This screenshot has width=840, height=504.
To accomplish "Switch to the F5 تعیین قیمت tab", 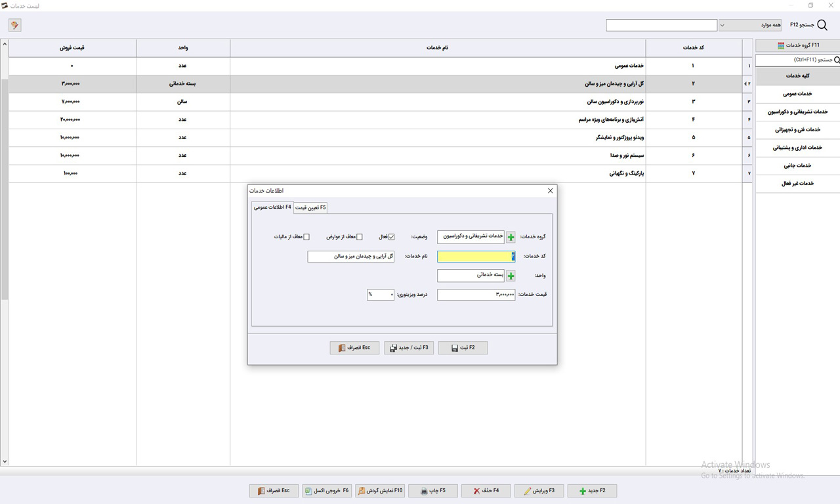I will point(310,207).
